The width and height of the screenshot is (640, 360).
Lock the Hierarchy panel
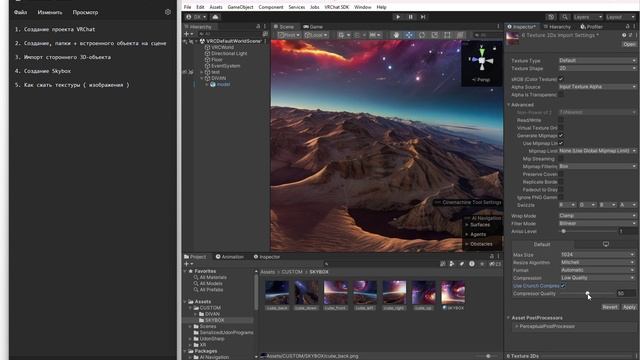(x=258, y=27)
